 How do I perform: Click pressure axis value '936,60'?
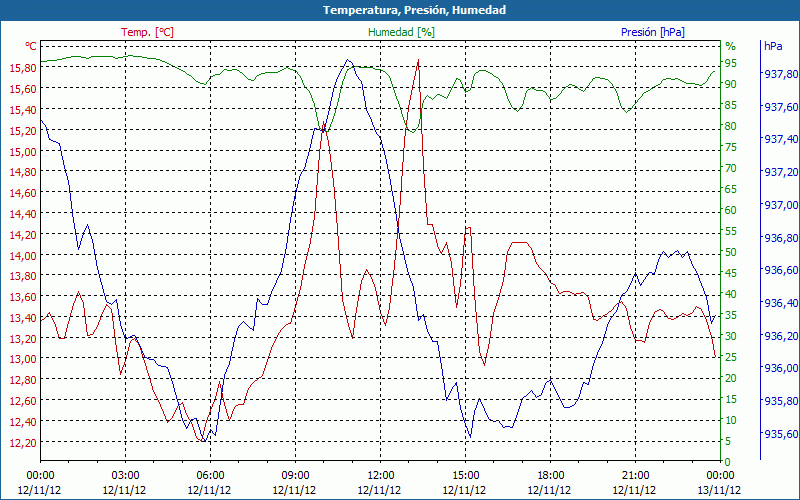780,270
